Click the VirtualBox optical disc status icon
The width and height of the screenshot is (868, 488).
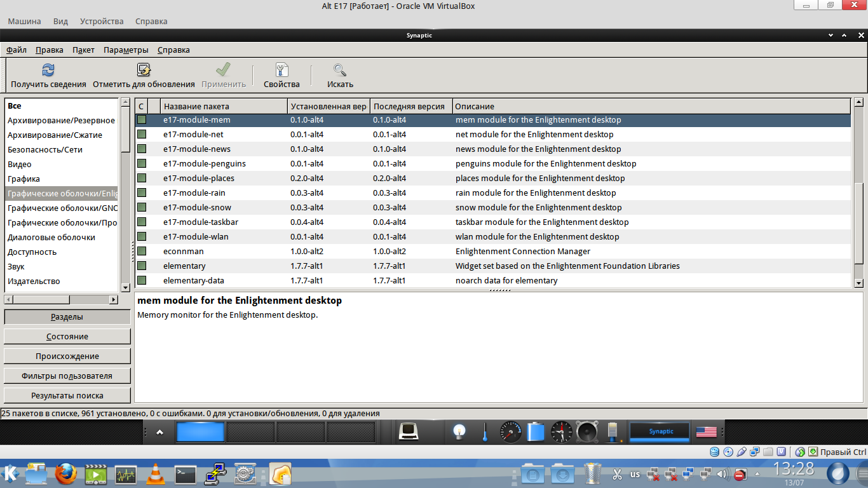(728, 452)
